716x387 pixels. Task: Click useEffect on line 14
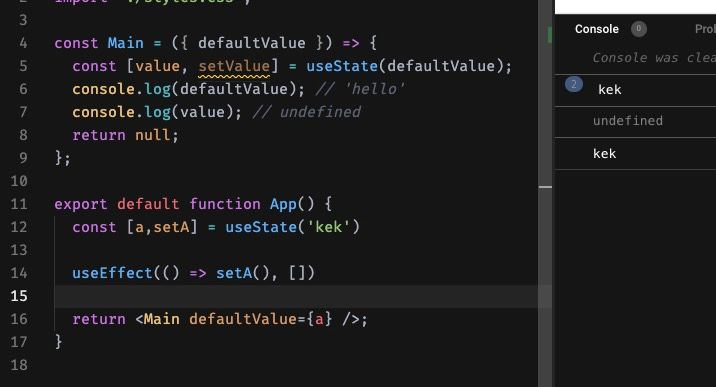[112, 273]
